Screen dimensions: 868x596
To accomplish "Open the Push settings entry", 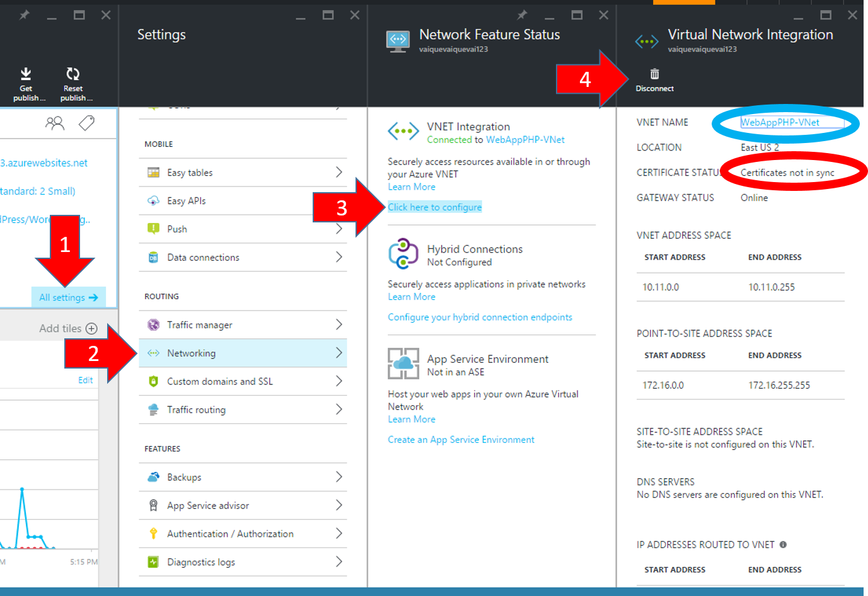I will (243, 229).
